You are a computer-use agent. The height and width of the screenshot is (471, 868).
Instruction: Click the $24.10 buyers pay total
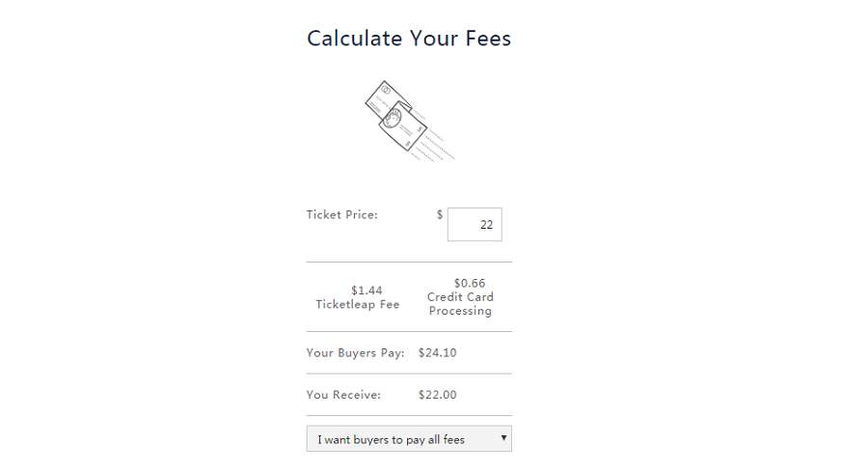point(437,353)
